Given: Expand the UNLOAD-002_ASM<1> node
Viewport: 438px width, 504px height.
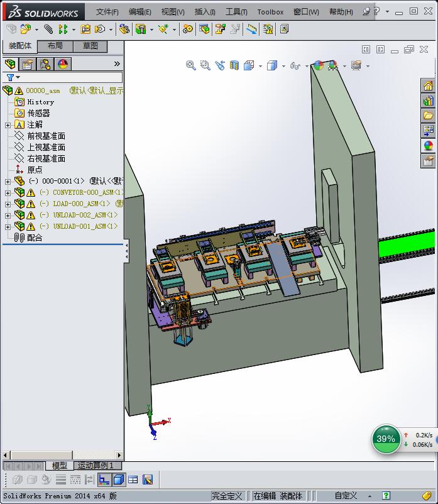Looking at the screenshot, I should tap(8, 216).
